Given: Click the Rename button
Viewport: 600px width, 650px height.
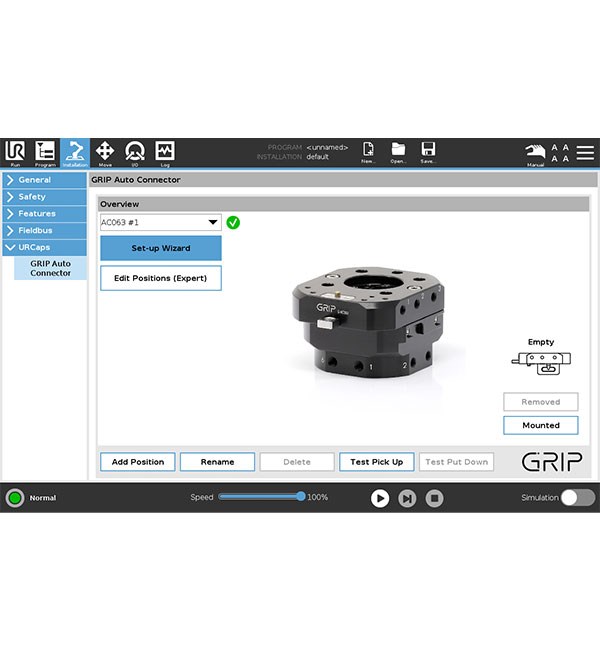Looking at the screenshot, I should pyautogui.click(x=217, y=462).
